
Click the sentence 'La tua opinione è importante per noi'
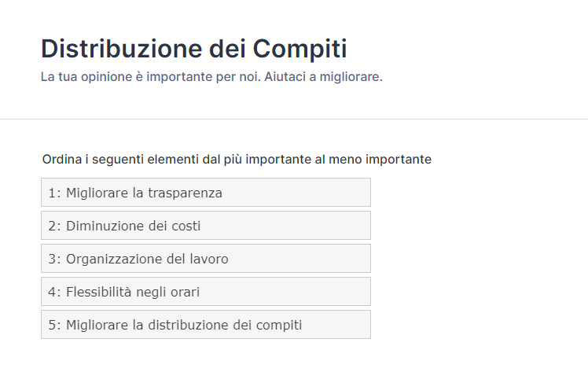[149, 78]
